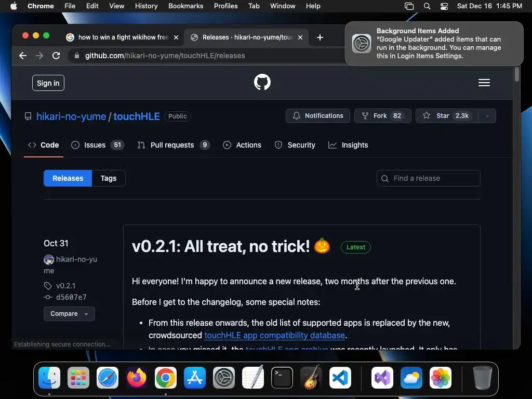Screen dimensions: 532x399
Task: Open the Actions tab
Action: coord(242,145)
